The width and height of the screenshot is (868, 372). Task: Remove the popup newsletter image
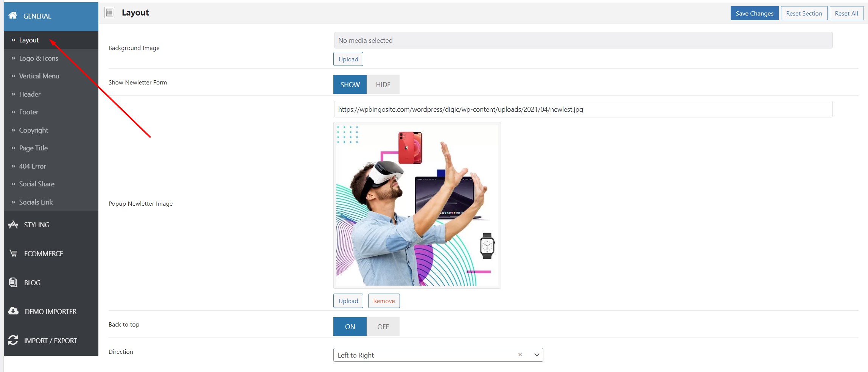(384, 301)
